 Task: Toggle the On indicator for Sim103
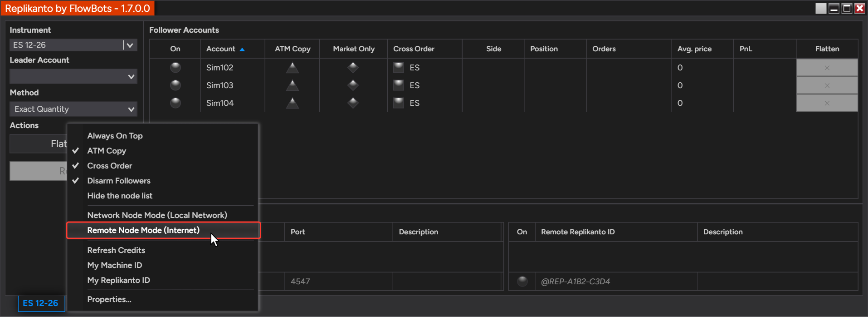coord(175,85)
